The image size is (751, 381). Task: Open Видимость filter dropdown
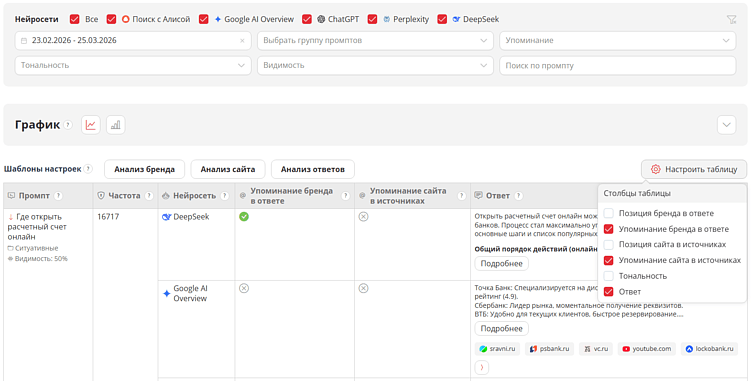point(375,66)
